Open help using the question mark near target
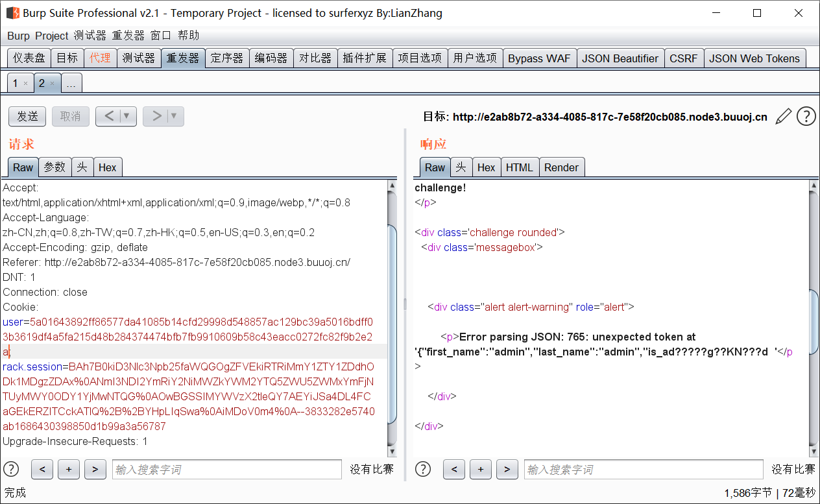The height and width of the screenshot is (504, 820). click(x=806, y=116)
